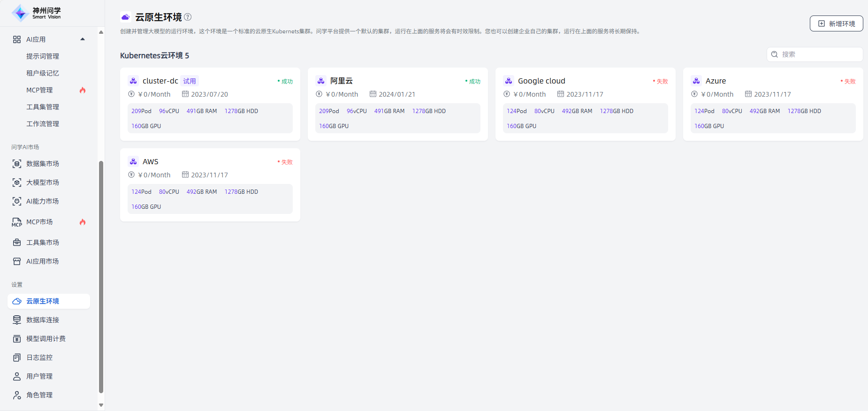Click the cluster icon on Google cloud card
The image size is (868, 411).
coord(509,81)
